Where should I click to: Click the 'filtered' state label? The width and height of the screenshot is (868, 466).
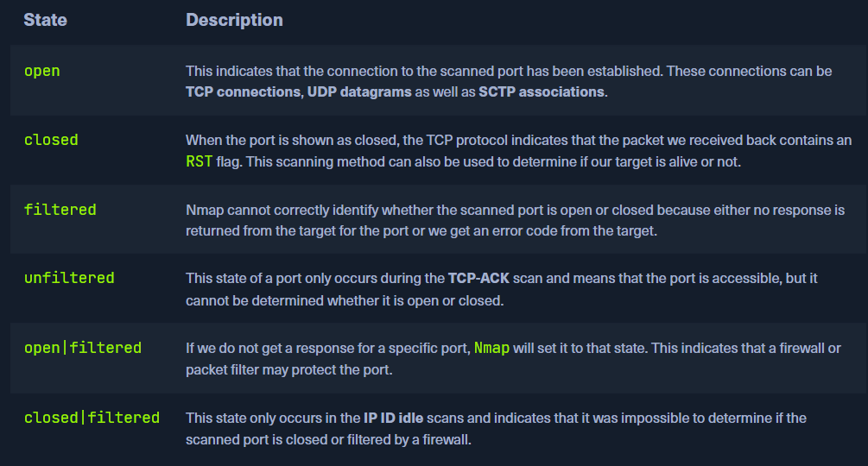pos(60,210)
